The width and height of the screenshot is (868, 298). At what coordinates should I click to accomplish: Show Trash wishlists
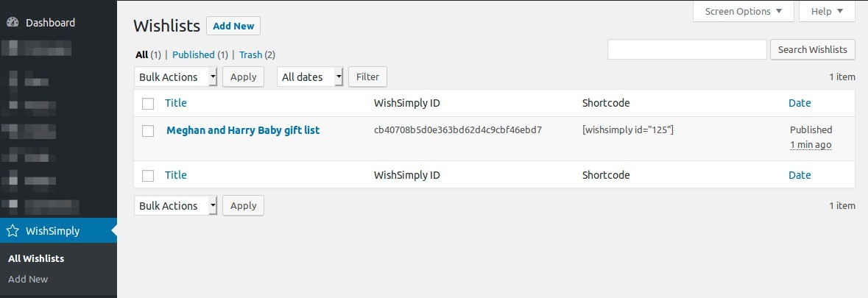(250, 54)
